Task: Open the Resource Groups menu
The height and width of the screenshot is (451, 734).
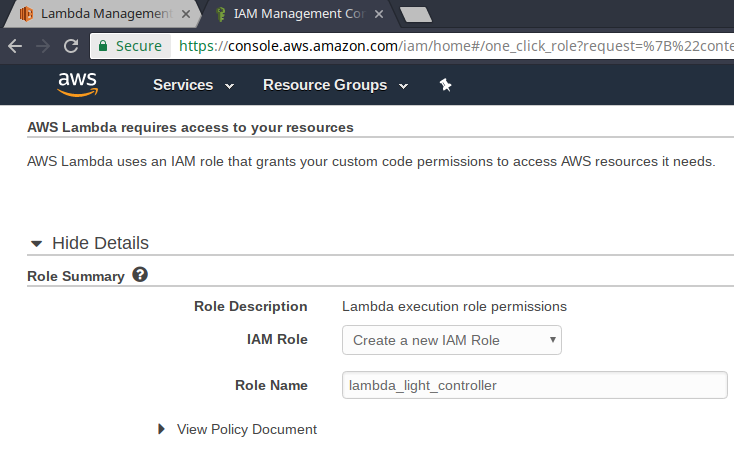Action: (335, 85)
